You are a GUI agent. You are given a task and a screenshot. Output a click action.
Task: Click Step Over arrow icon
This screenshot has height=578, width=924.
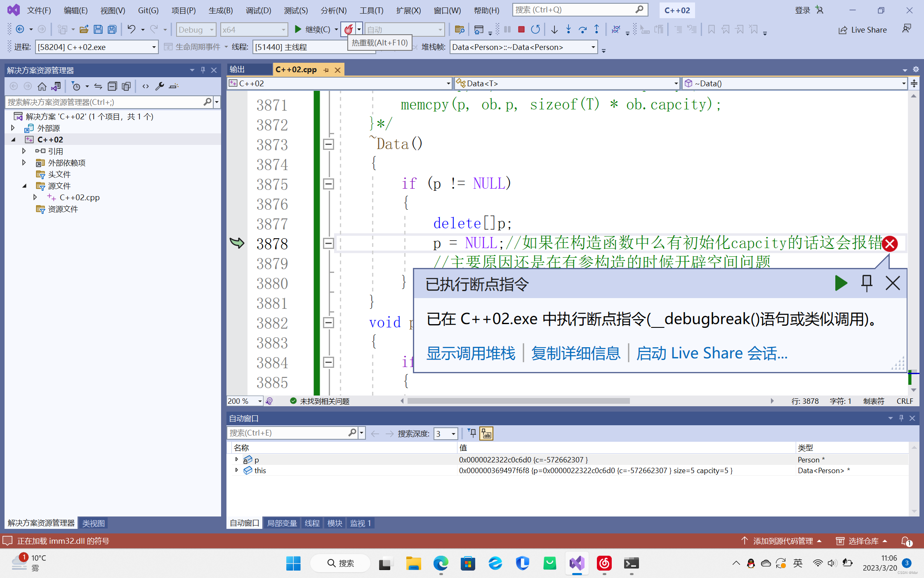coord(582,29)
